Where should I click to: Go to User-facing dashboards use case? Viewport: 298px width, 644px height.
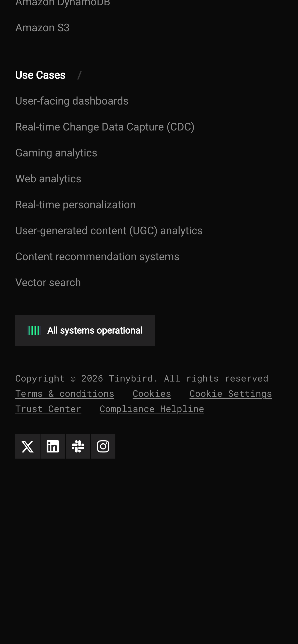72,101
